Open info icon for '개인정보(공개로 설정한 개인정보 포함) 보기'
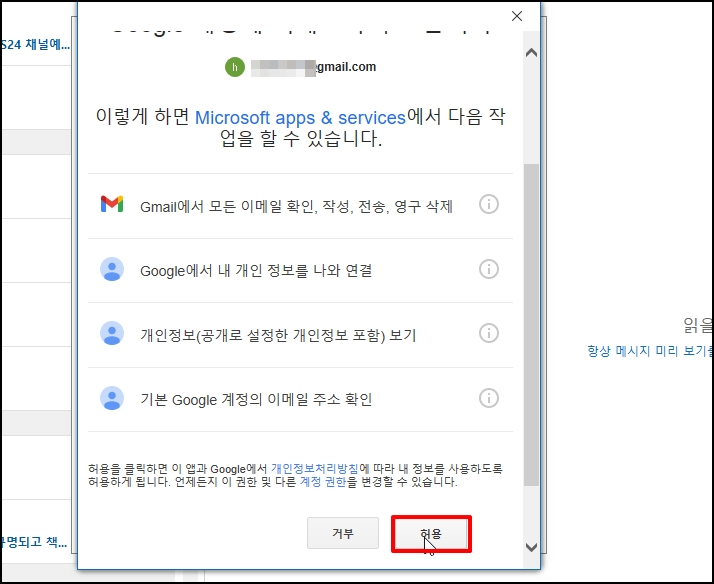The width and height of the screenshot is (714, 584). pos(489,333)
